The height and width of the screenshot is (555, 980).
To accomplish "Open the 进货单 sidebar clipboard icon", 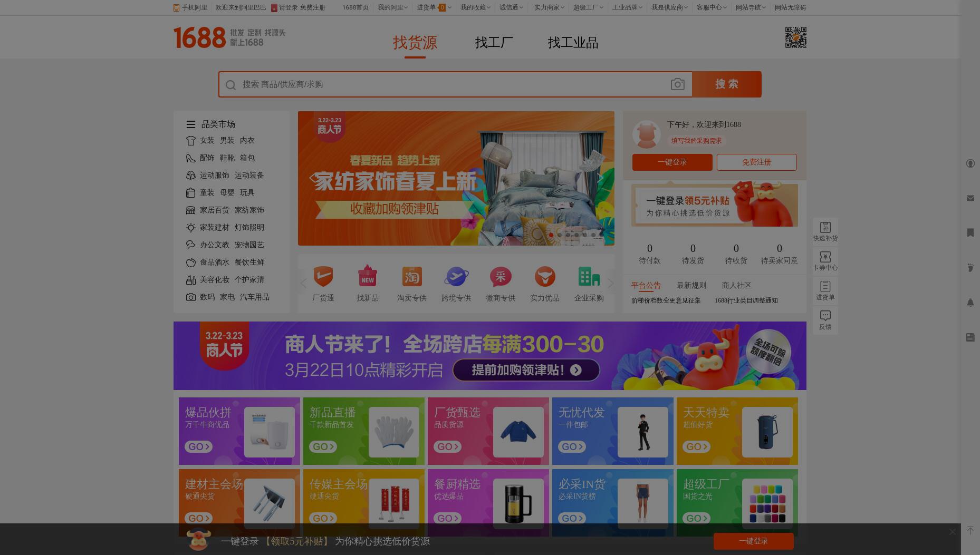I will (825, 286).
